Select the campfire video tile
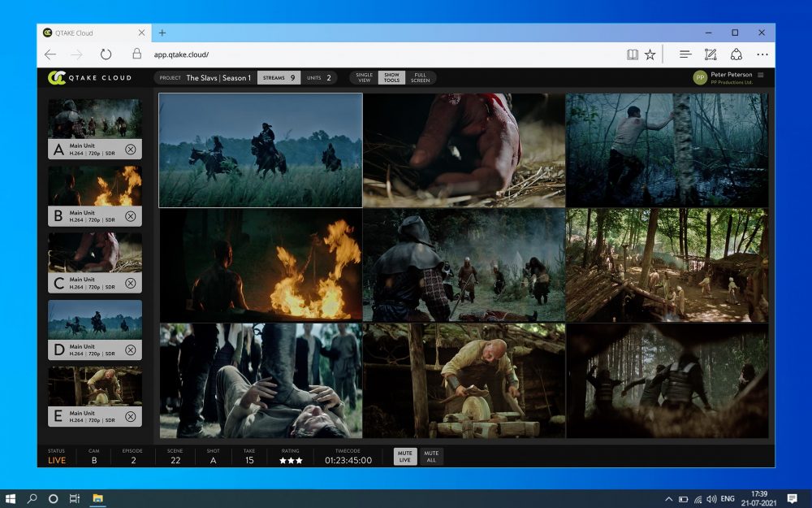This screenshot has width=812, height=508. point(261,265)
